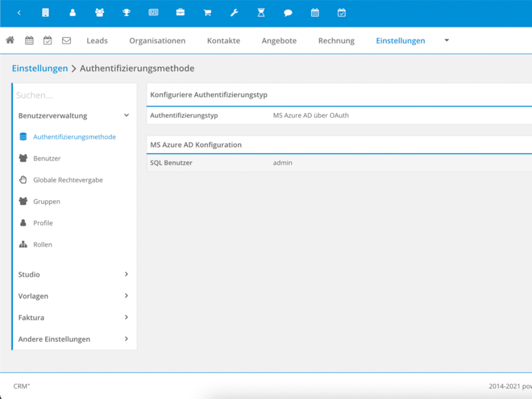Open the Organisationen tab
Image resolution: width=532 pixels, height=399 pixels.
[x=157, y=40]
